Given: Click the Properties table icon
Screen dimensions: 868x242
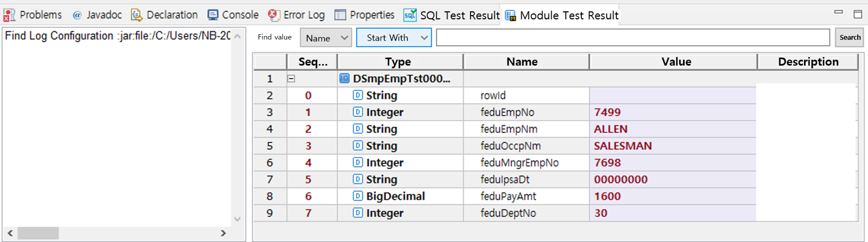Looking at the screenshot, I should coord(340,15).
